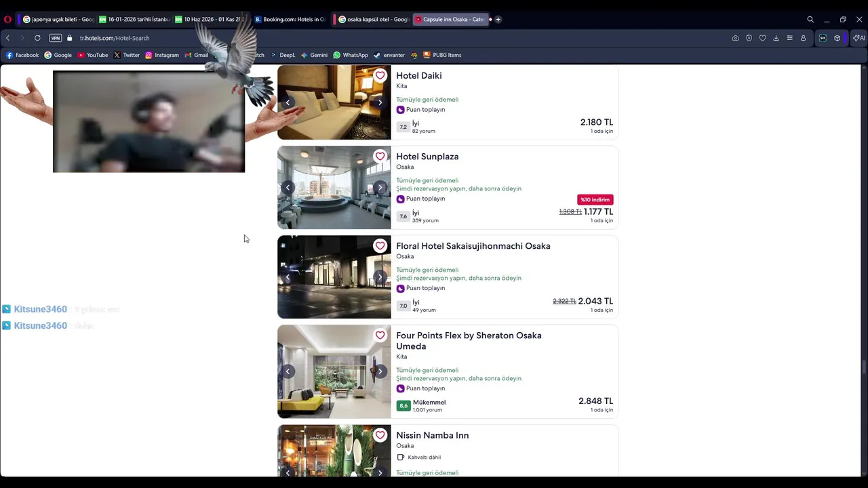Open the profile account icon in the toolbar
This screenshot has width=868, height=488.
coord(803,38)
